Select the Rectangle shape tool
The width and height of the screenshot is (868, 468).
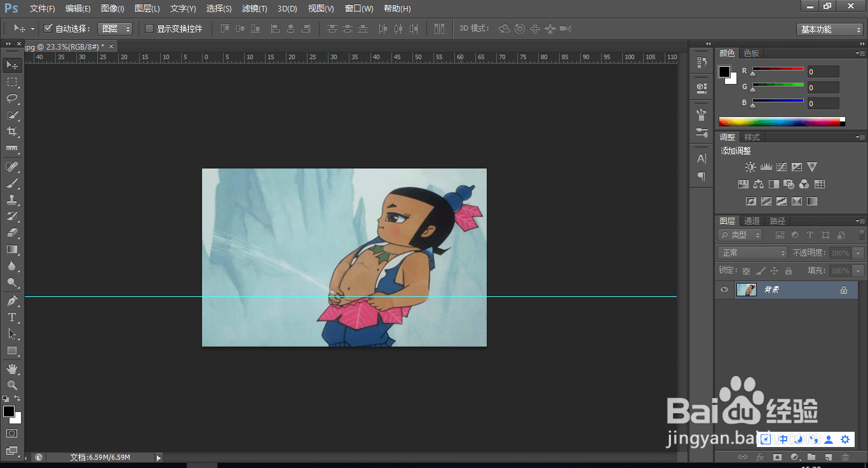12,350
